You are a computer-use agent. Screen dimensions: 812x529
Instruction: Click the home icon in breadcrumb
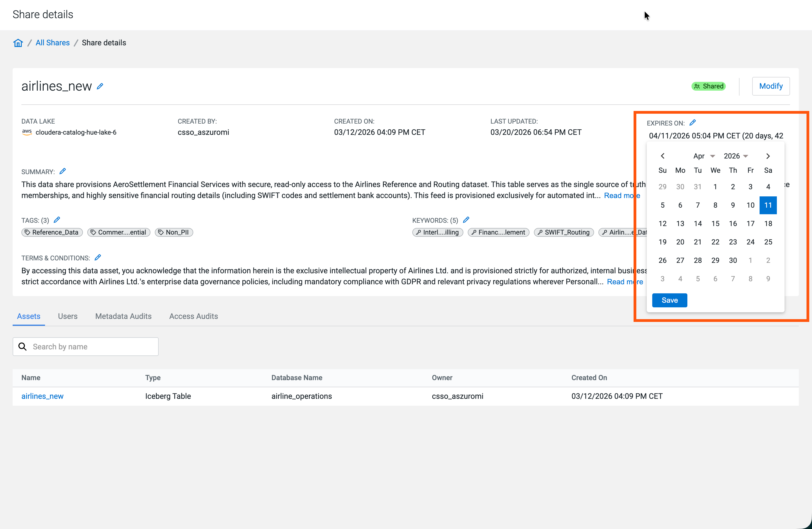pos(18,43)
